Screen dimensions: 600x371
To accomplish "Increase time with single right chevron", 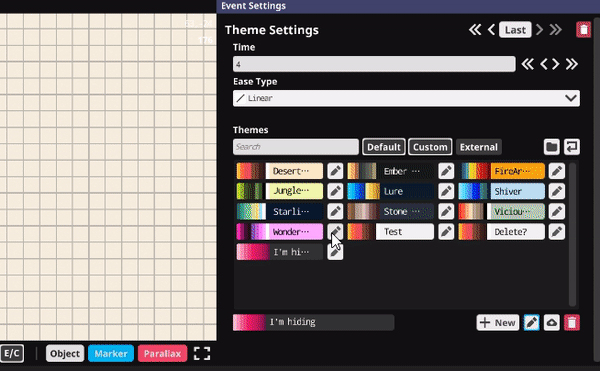I will click(x=556, y=64).
